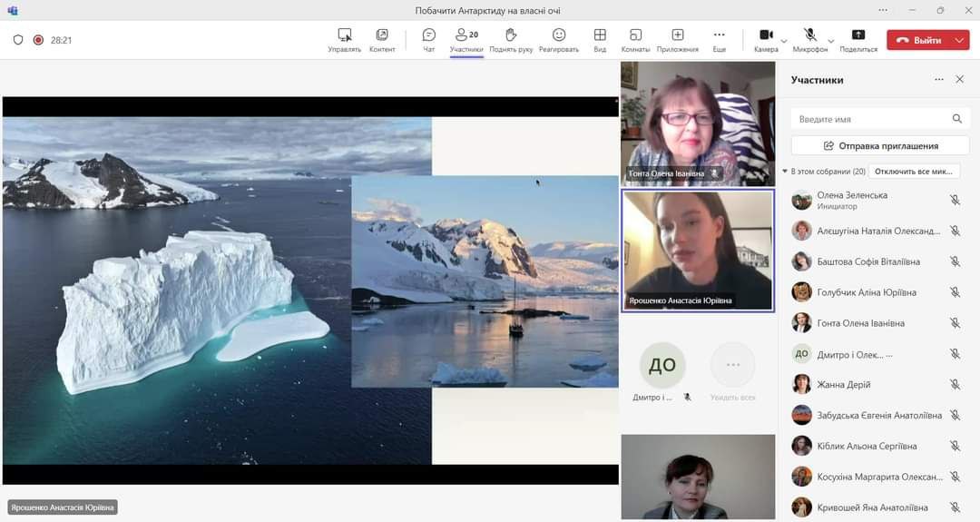Open the Участники panel more options menu
Screen dimensions: 980x522
pyautogui.click(x=939, y=80)
